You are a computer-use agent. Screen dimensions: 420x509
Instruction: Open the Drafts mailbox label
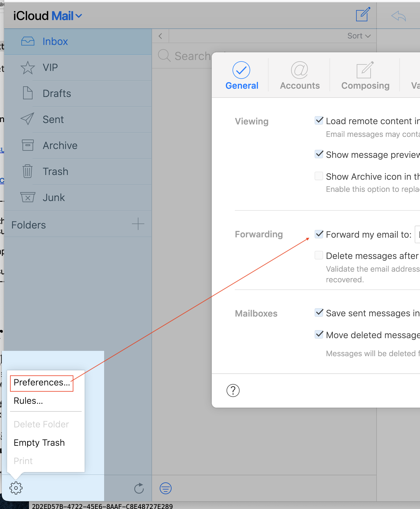click(x=57, y=94)
